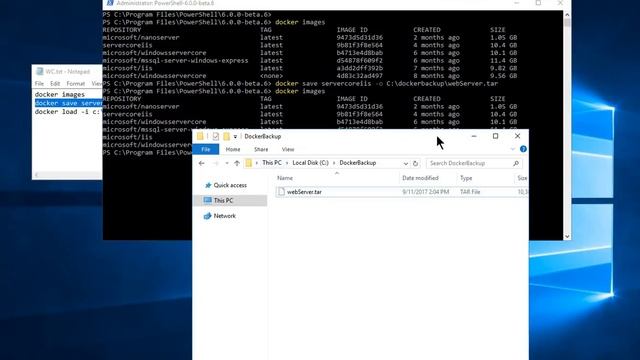Sort by the Type column header
Screen dimensions: 640x360
point(466,178)
